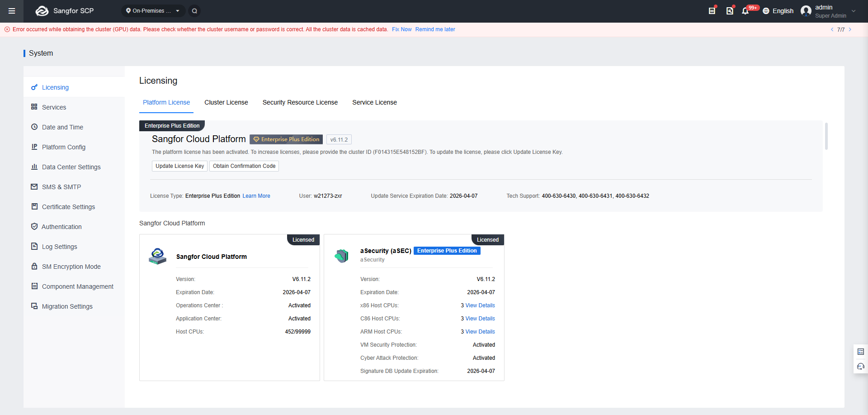Screen dimensions: 868x415
Task: Click the Services grid icon
Action: 34,107
